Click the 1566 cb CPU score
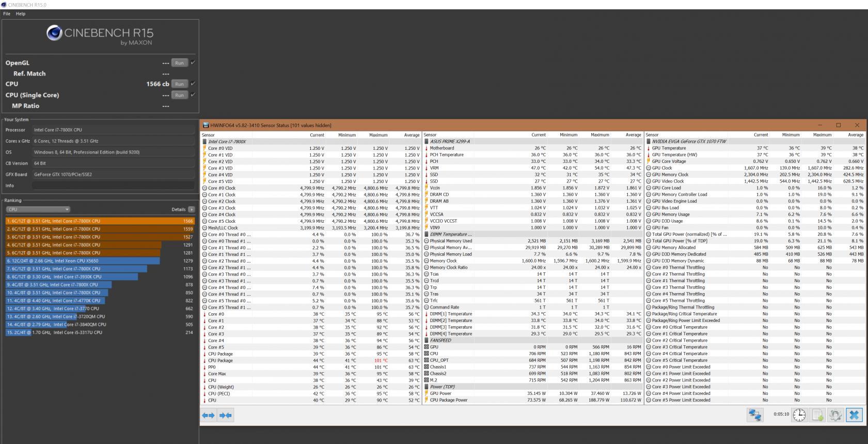 pos(157,84)
